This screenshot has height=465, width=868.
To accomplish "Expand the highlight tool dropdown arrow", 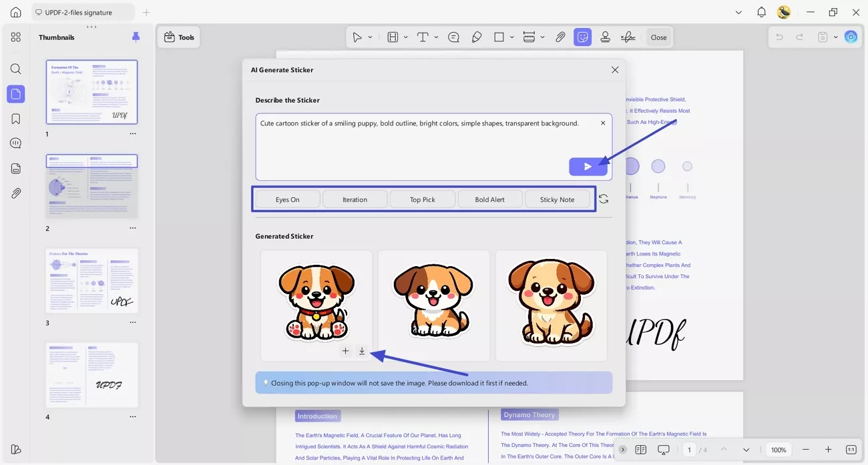I will click(405, 37).
